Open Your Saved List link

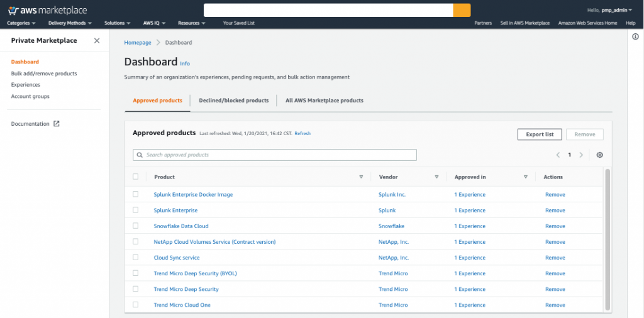[x=238, y=23]
